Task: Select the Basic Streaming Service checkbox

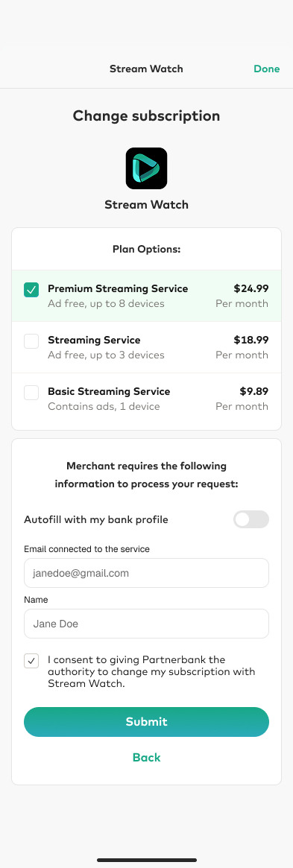Action: point(31,393)
